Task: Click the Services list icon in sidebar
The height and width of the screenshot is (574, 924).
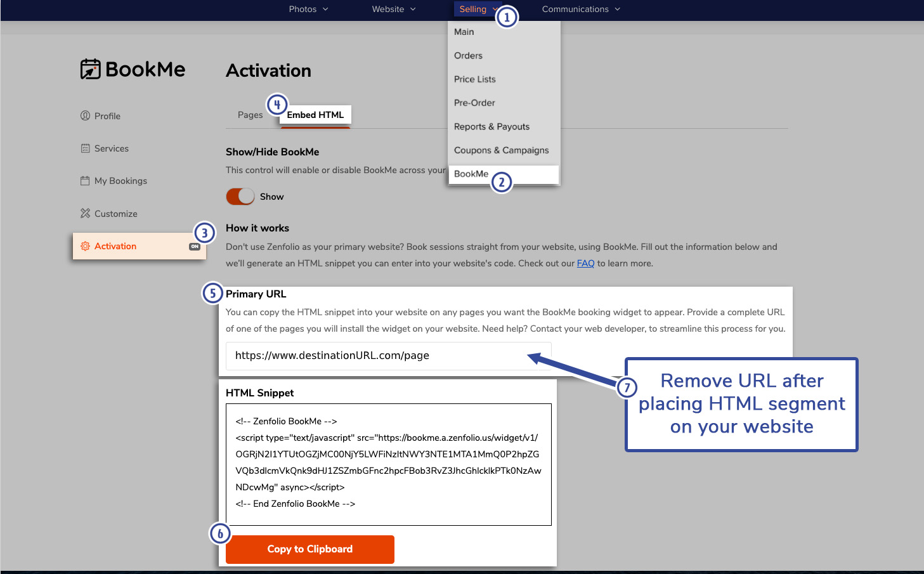Action: pos(85,148)
